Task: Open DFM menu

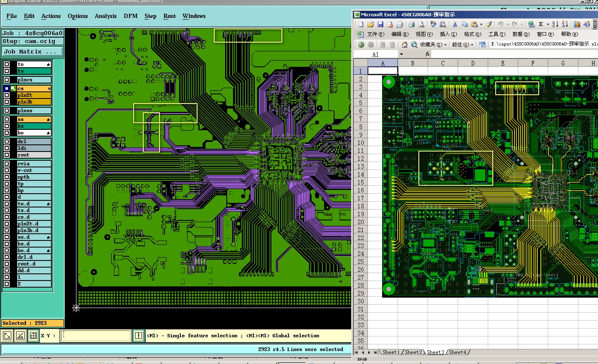Action: [131, 16]
